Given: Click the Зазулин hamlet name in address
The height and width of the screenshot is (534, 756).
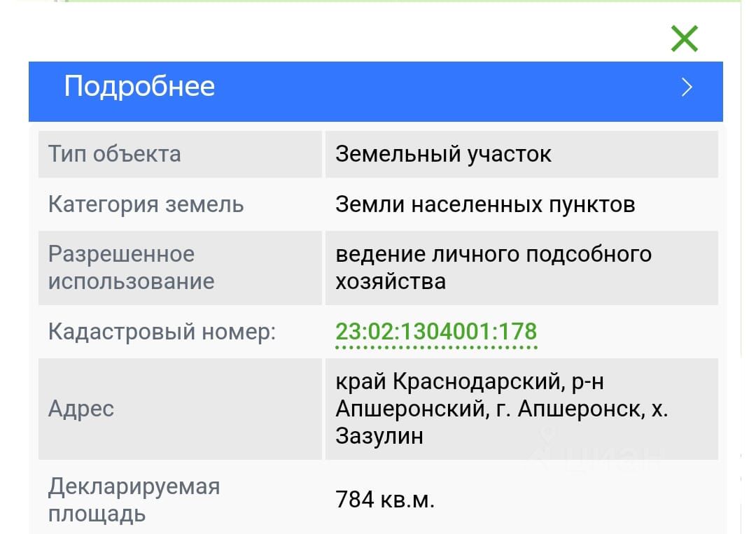Looking at the screenshot, I should coord(379,436).
